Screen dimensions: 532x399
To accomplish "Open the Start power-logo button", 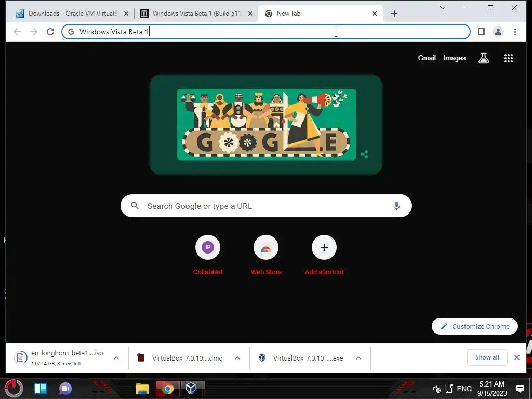I will tap(14, 389).
